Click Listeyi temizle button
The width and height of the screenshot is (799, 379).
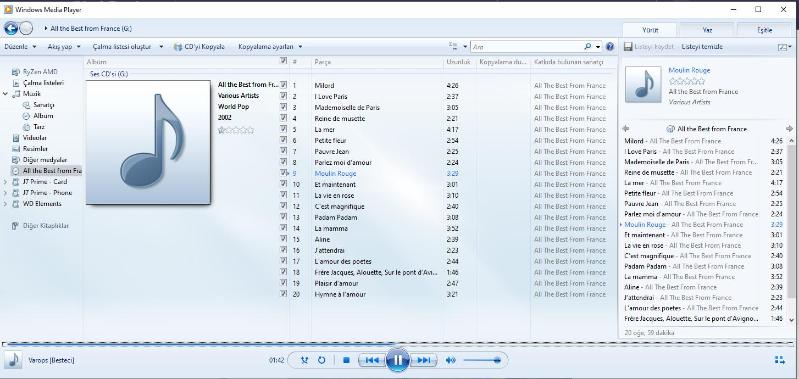[702, 47]
